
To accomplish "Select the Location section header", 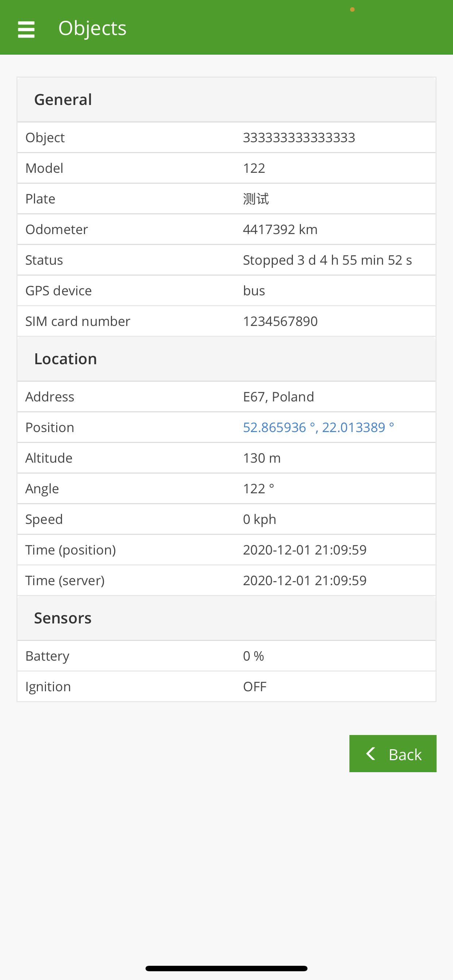I will tap(66, 359).
